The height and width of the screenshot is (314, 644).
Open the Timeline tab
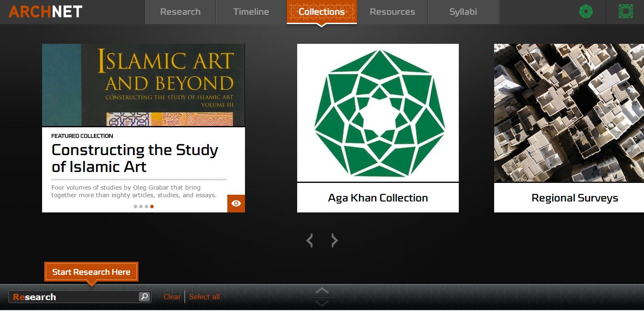point(251,12)
